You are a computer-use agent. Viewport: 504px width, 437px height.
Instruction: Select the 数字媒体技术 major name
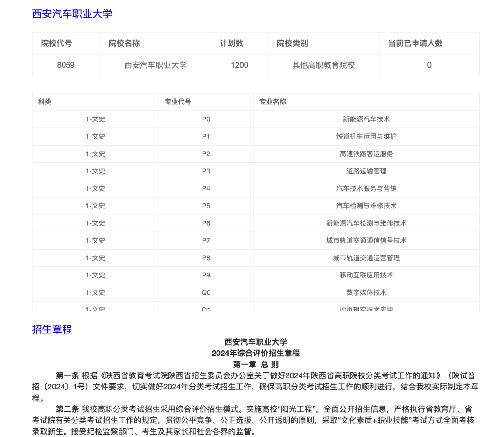coord(365,292)
